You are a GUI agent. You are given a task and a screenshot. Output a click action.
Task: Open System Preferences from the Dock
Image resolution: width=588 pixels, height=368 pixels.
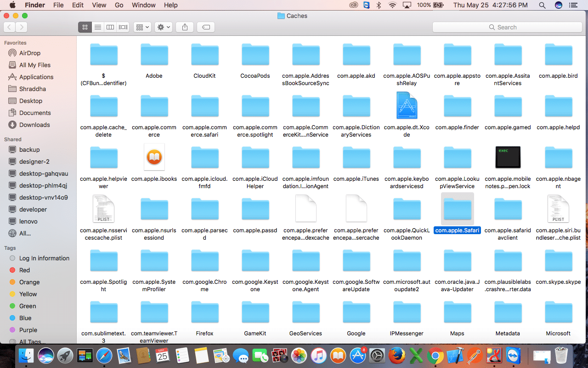[377, 356]
